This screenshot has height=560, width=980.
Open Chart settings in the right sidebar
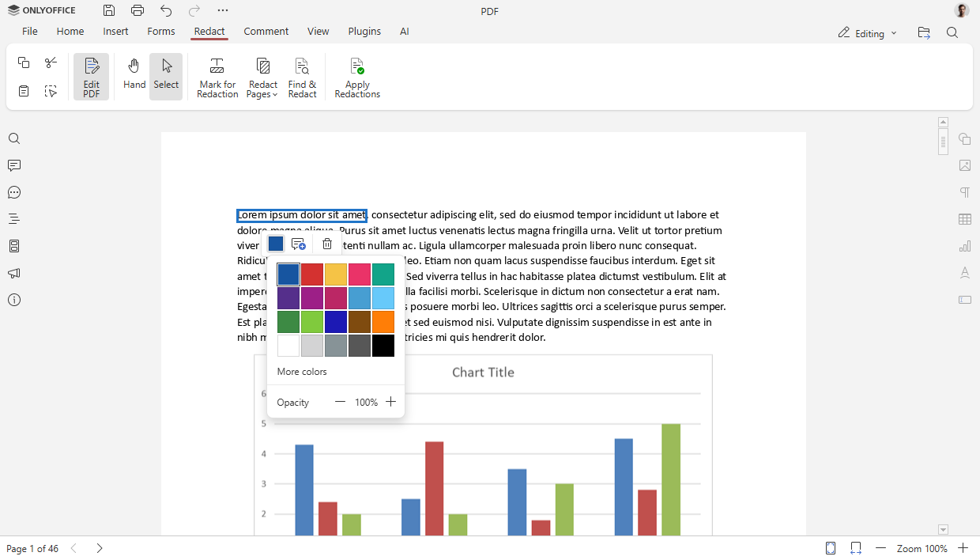pyautogui.click(x=965, y=245)
